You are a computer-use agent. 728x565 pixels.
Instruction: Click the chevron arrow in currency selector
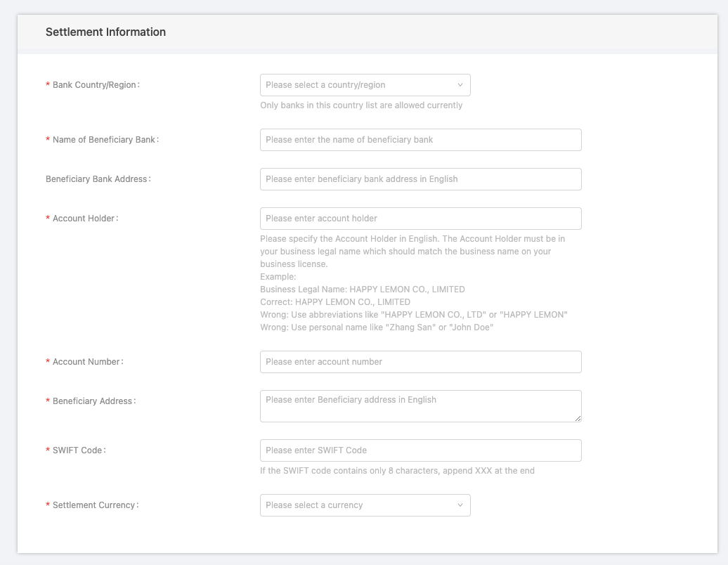[x=460, y=505]
